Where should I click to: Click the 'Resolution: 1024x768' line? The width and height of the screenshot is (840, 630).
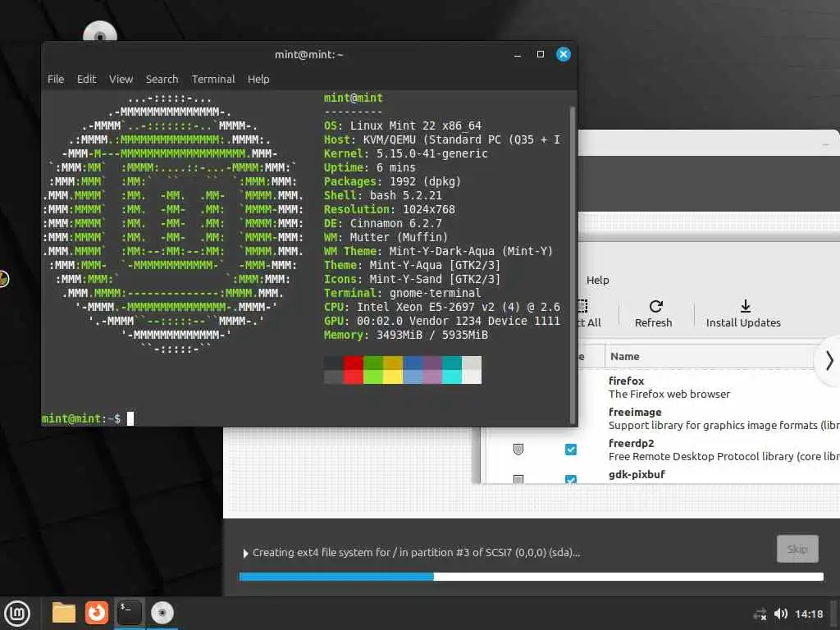390,209
